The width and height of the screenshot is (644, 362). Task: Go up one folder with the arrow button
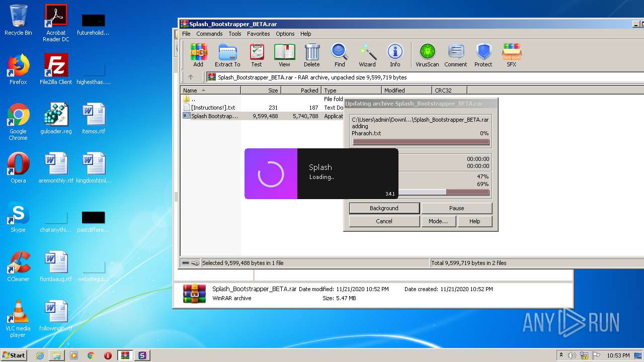point(191,77)
